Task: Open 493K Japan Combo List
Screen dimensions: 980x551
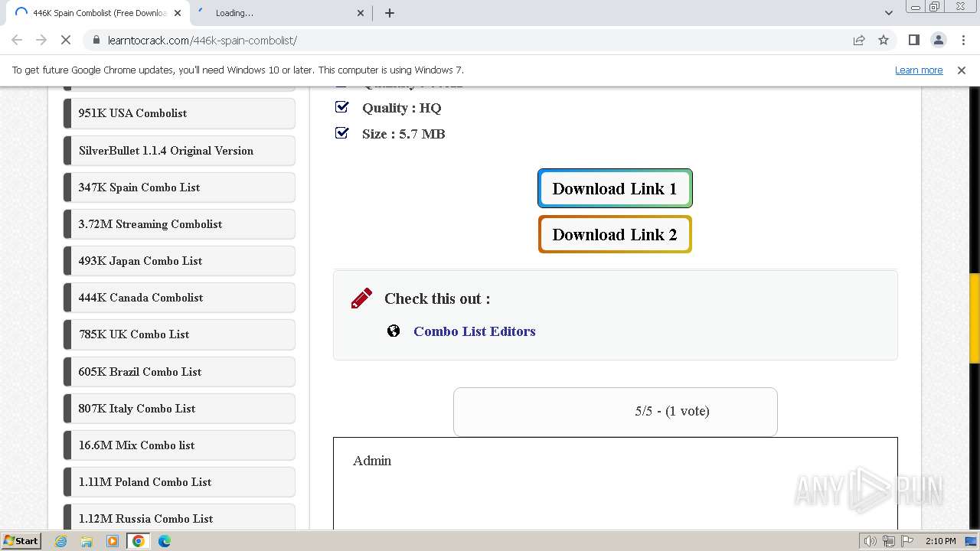Action: click(x=179, y=261)
